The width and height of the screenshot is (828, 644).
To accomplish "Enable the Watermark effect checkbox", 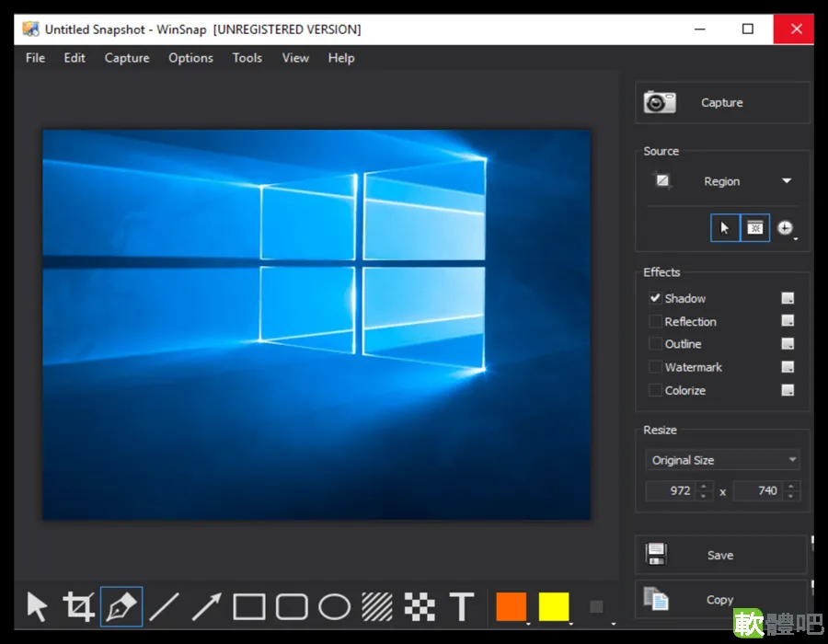I will (x=655, y=367).
